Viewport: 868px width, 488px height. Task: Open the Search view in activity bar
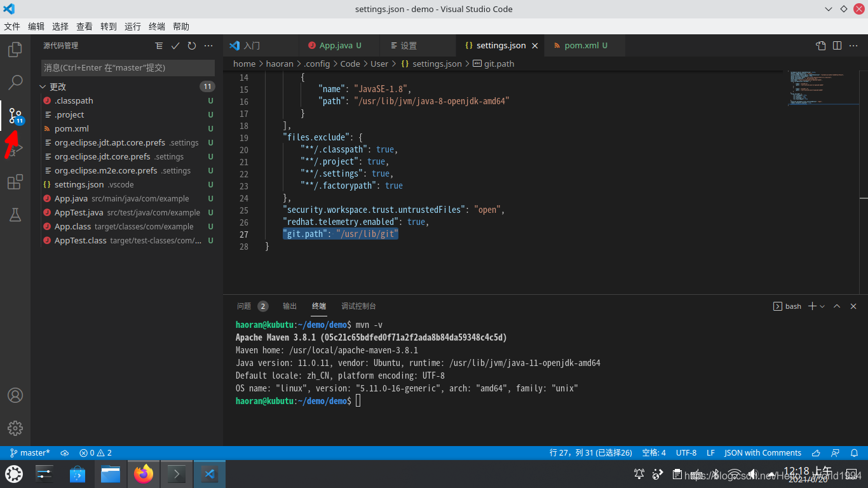[x=15, y=83]
